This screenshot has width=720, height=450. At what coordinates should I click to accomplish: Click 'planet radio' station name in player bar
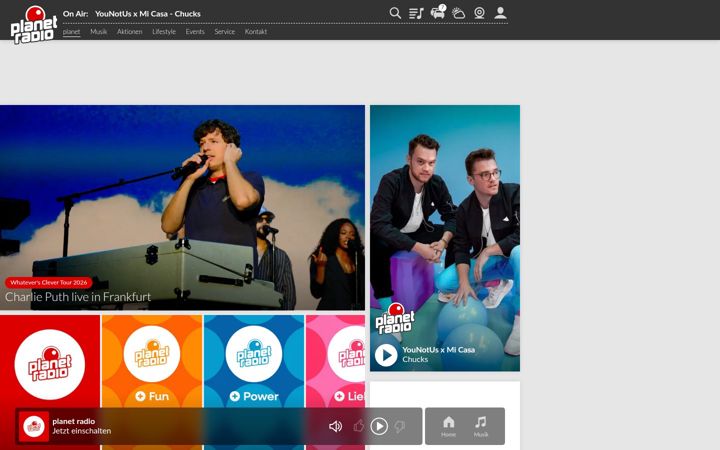pos(73,421)
